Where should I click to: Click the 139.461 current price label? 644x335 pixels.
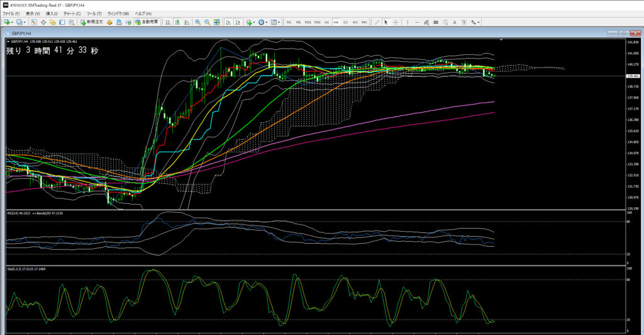633,76
